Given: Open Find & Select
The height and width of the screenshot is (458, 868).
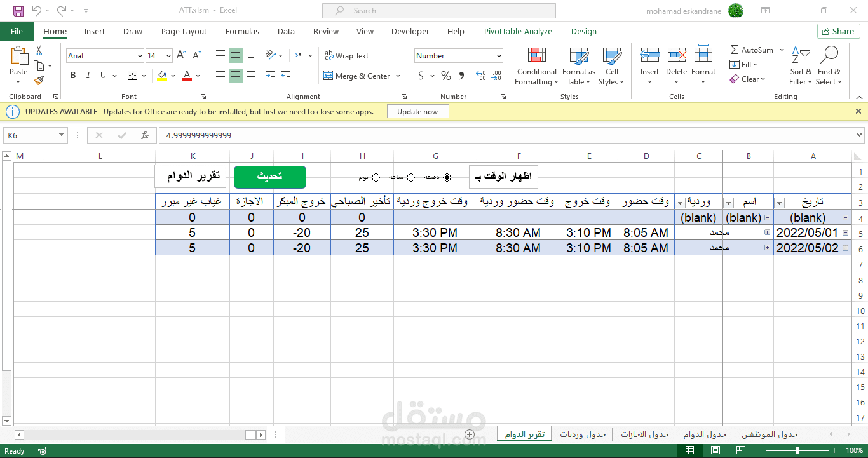Looking at the screenshot, I should 829,66.
